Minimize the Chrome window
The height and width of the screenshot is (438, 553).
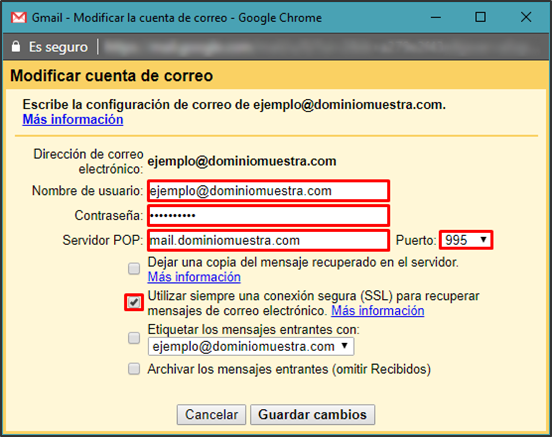pos(436,17)
